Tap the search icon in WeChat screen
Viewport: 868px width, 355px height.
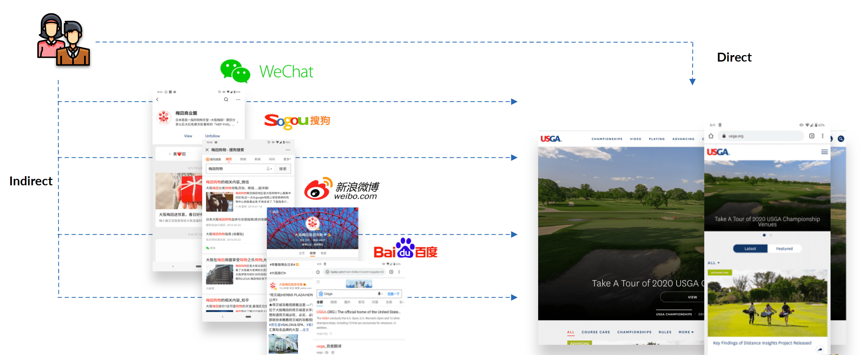click(x=226, y=100)
